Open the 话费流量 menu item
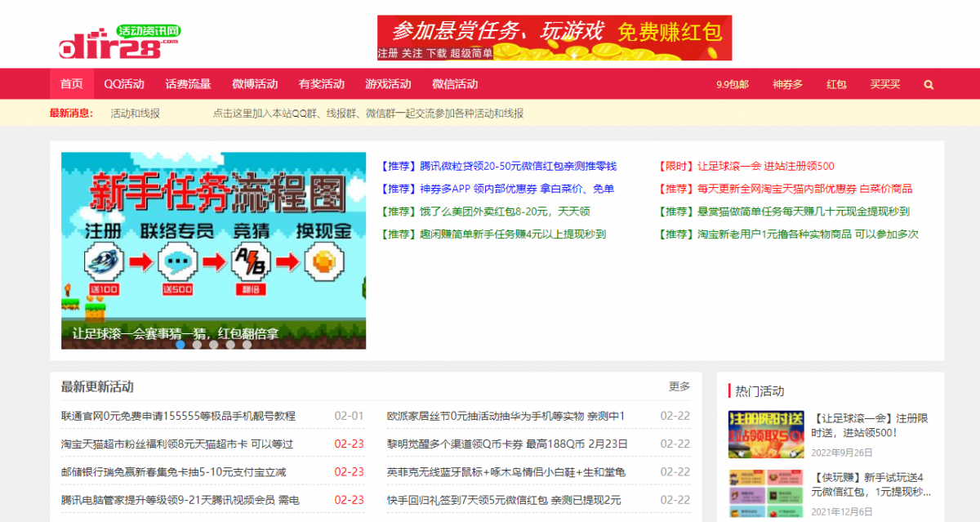 188,84
